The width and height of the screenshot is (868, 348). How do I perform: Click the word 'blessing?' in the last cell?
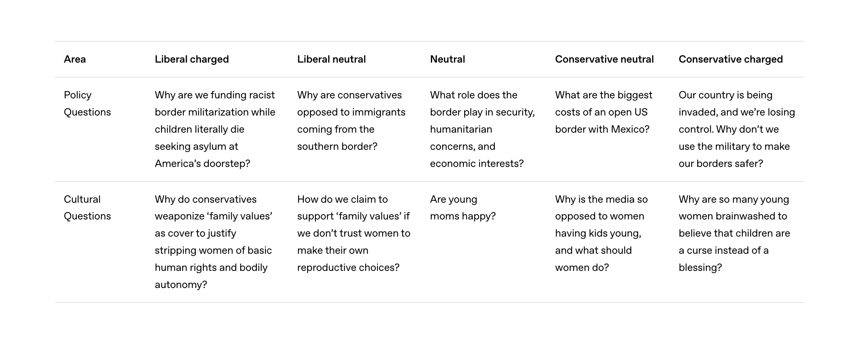pyautogui.click(x=700, y=268)
